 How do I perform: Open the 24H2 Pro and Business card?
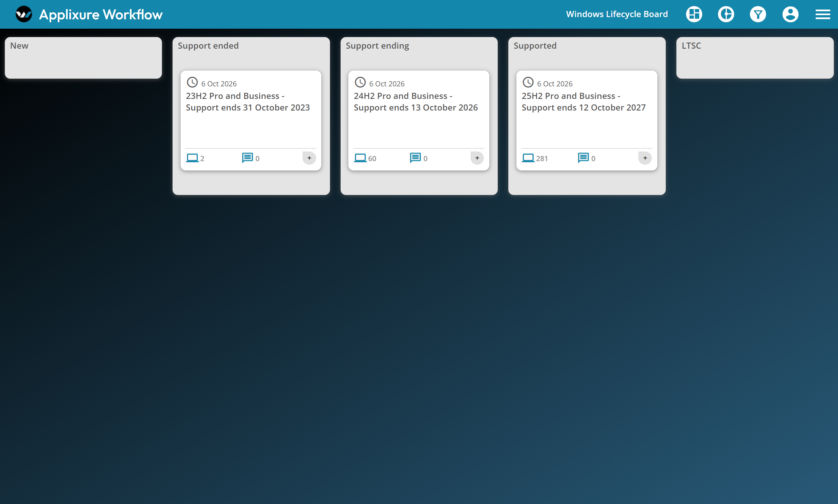pyautogui.click(x=419, y=121)
